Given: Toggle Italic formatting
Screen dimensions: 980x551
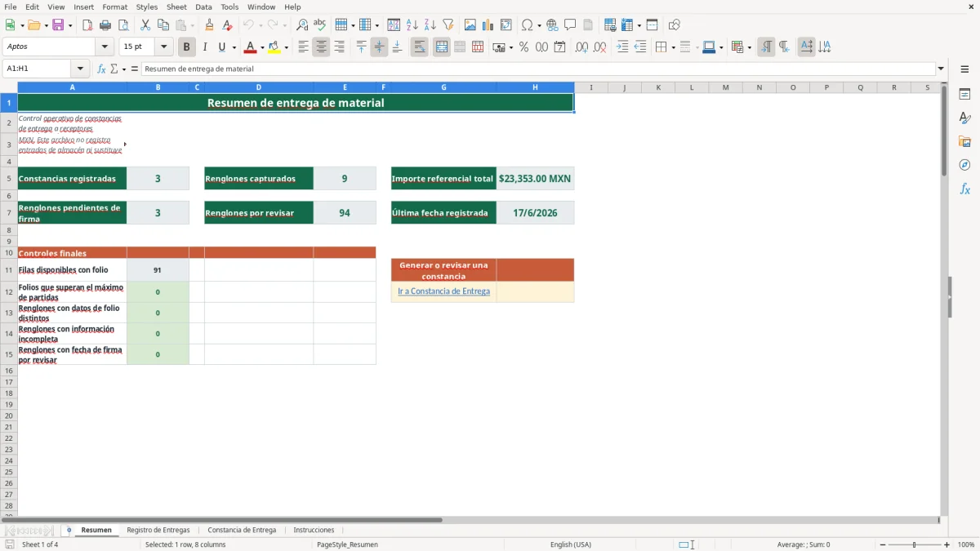Looking at the screenshot, I should [205, 47].
